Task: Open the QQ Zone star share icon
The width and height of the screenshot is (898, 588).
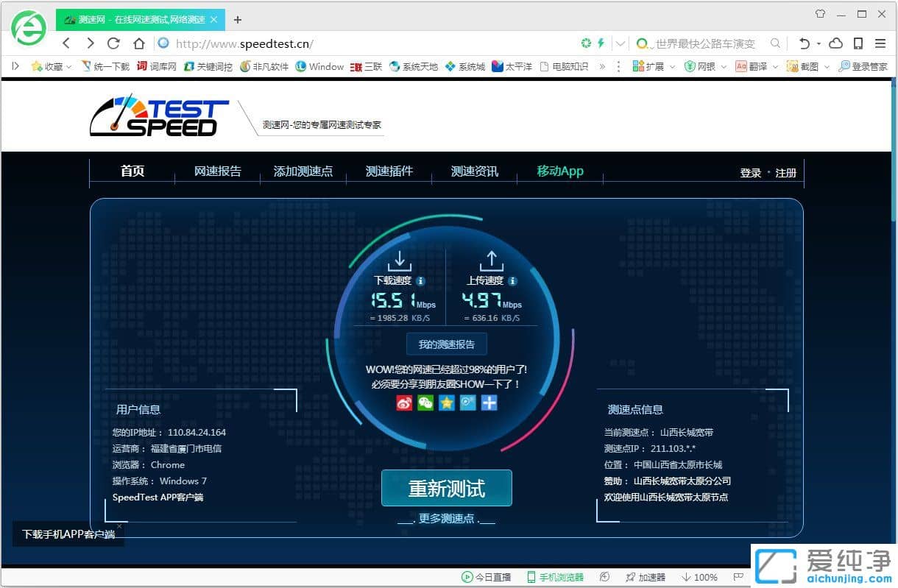Action: pyautogui.click(x=446, y=403)
